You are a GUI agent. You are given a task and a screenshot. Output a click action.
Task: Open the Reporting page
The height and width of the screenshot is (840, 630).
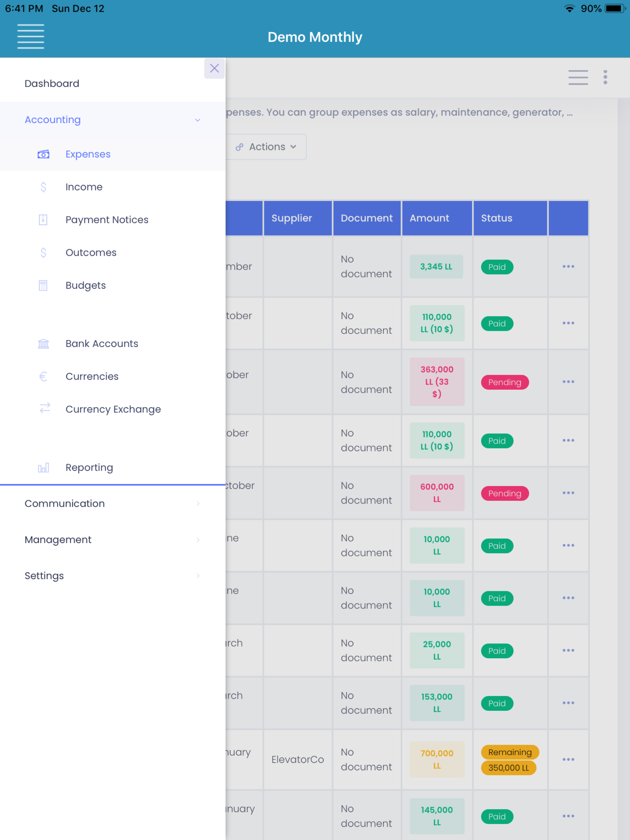[113, 467]
